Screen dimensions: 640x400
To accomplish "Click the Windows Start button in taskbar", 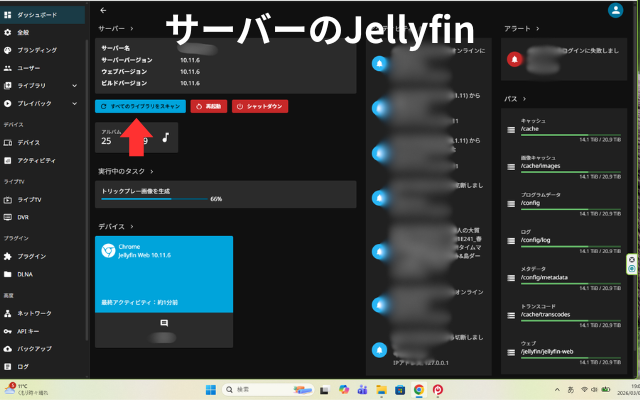I will 211,389.
